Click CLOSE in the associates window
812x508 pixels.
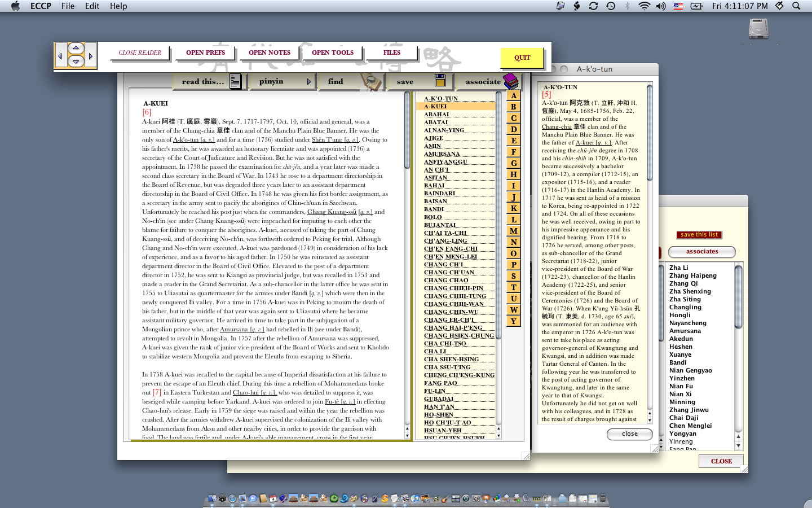point(721,461)
